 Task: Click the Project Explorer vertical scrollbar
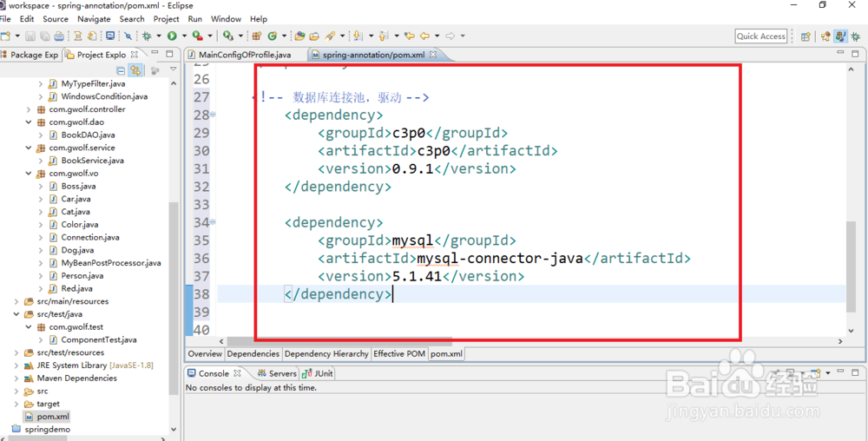174,299
